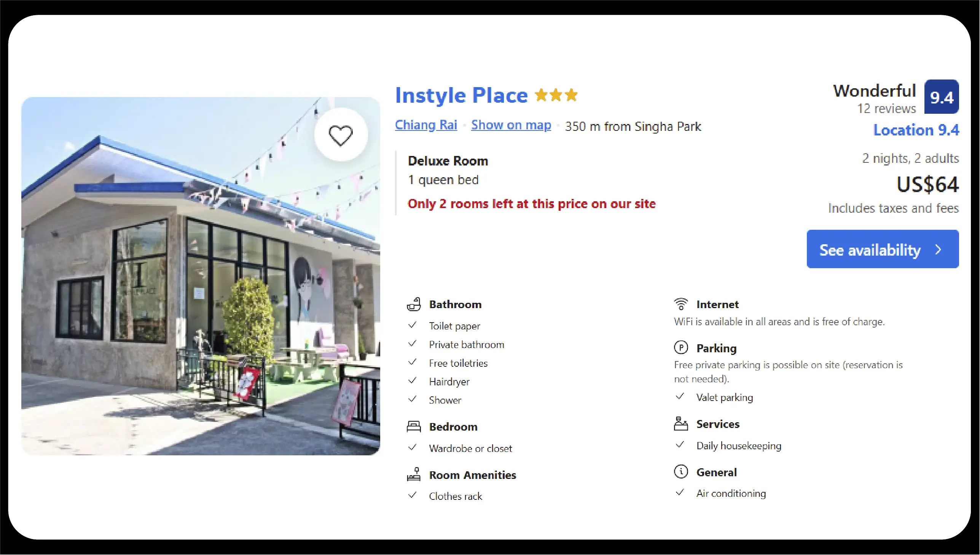The width and height of the screenshot is (980, 555).
Task: Expand the Daily housekeeping checkmark entry
Action: [679, 444]
